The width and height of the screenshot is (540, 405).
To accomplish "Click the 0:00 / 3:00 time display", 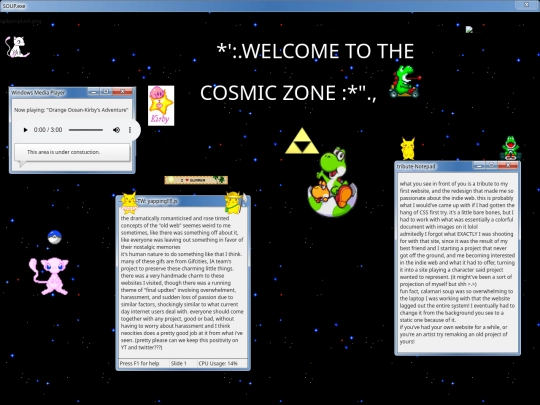I will tap(48, 130).
